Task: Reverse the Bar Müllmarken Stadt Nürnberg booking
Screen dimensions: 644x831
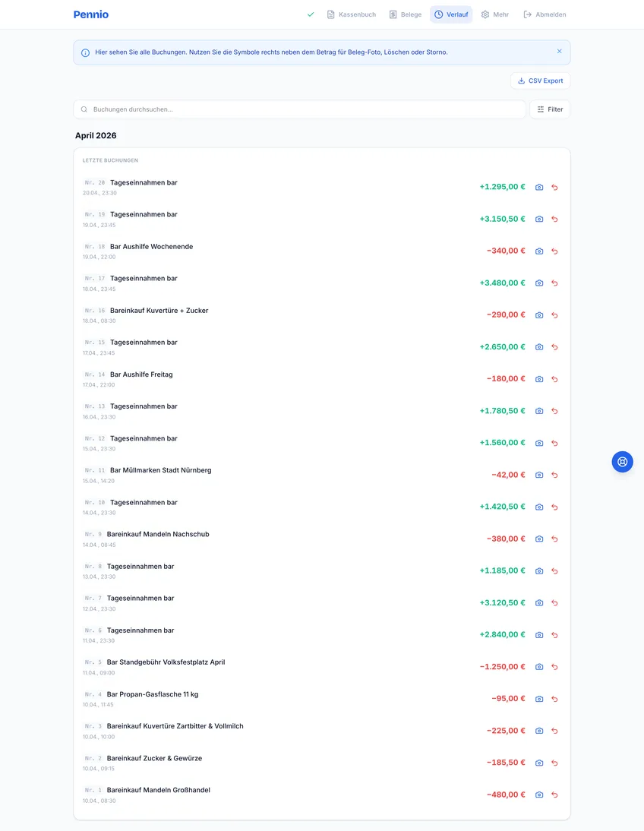Action: [554, 476]
